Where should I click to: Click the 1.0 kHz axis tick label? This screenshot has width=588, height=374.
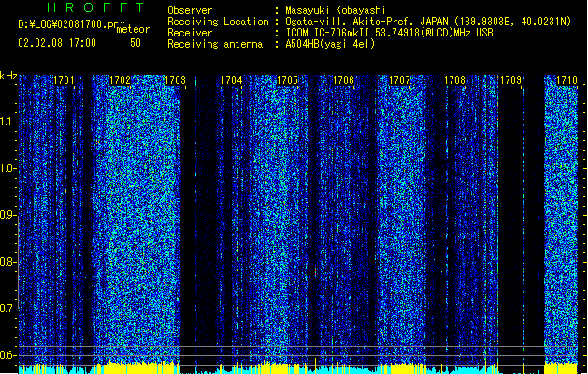pyautogui.click(x=7, y=168)
